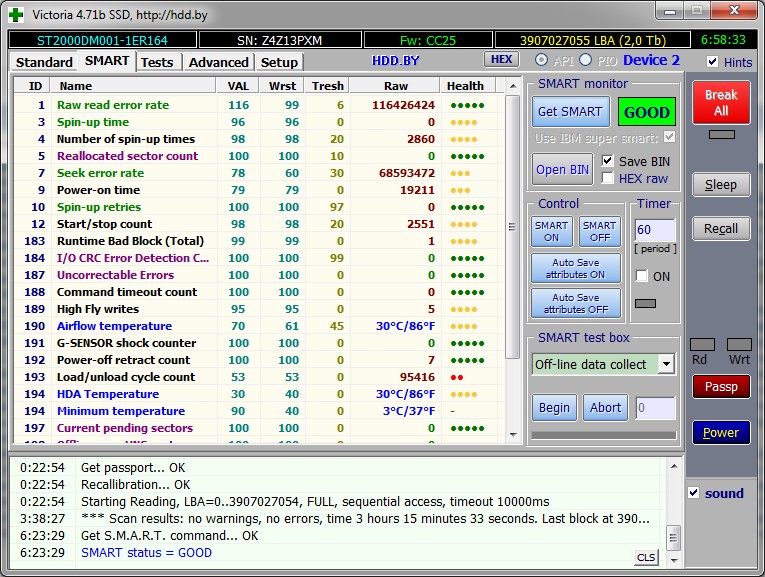The width and height of the screenshot is (765, 577).
Task: Click the Name column header
Action: tap(133, 86)
